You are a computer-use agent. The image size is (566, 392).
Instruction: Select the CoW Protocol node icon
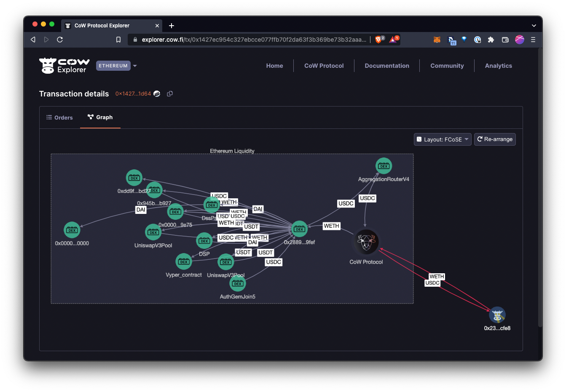(x=366, y=242)
